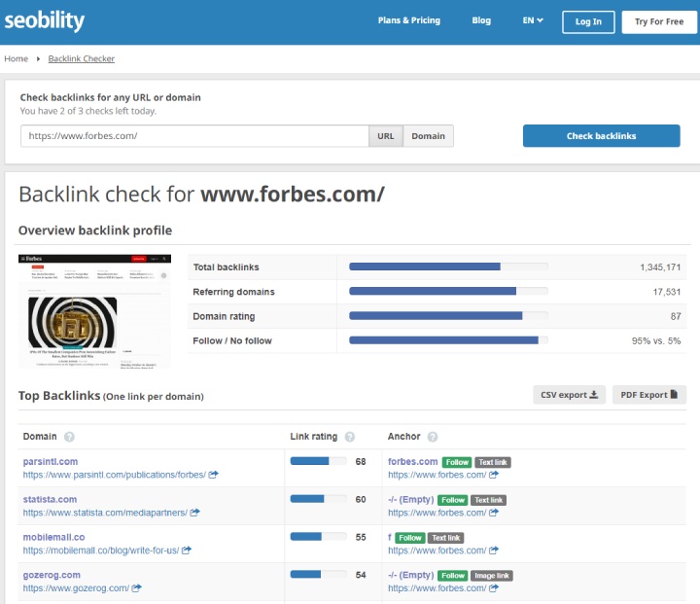Open external icon beside forbes.com anchor URL in parsintl row
This screenshot has width=700, height=604.
click(493, 475)
